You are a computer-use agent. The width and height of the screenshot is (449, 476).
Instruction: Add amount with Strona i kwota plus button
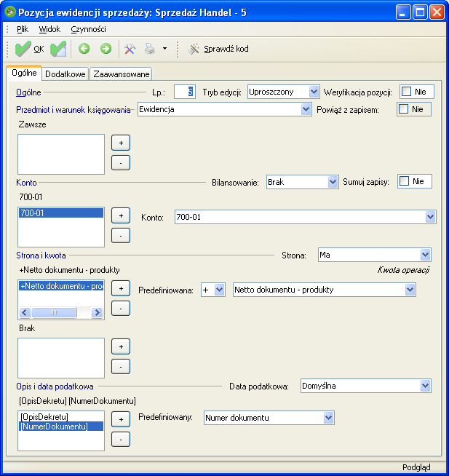(x=121, y=288)
